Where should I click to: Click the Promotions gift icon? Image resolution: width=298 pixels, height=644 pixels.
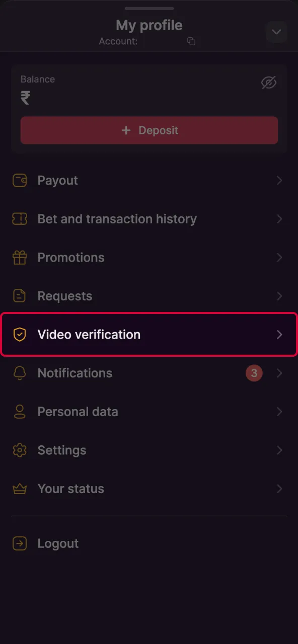[x=19, y=257]
